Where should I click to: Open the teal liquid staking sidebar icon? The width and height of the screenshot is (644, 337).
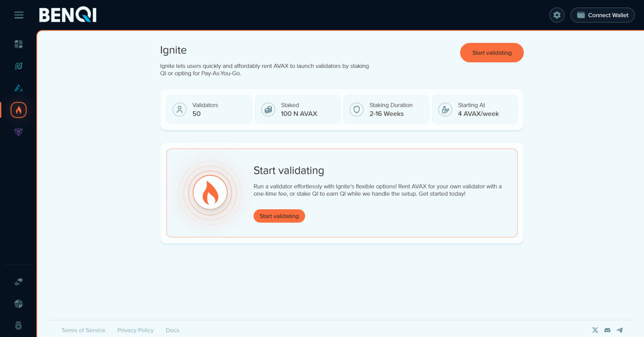coord(19,66)
